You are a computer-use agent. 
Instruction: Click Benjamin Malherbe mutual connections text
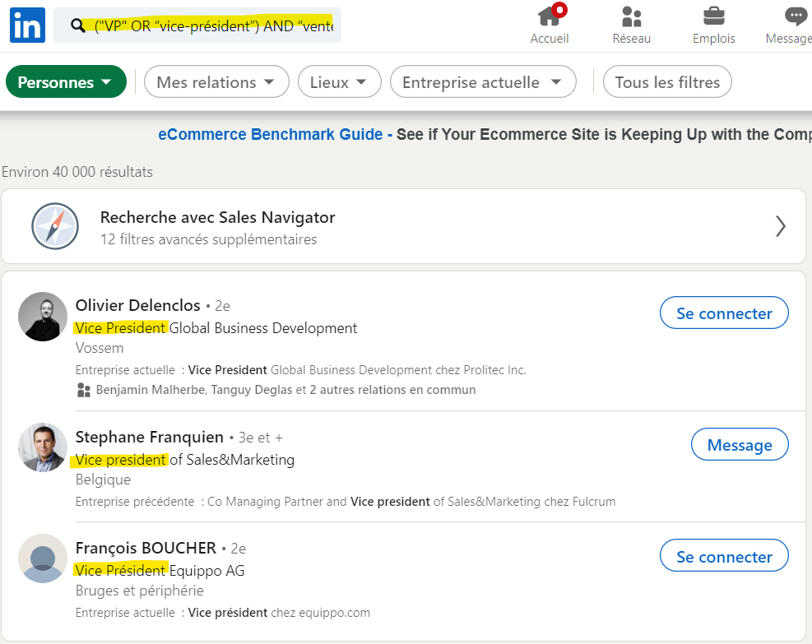pos(285,390)
